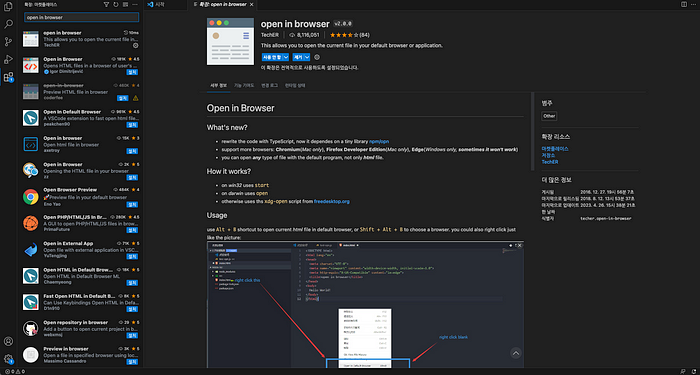The height and width of the screenshot is (375, 700).
Task: Click the README vertical scrollbar
Action: pyautogui.click(x=532, y=132)
